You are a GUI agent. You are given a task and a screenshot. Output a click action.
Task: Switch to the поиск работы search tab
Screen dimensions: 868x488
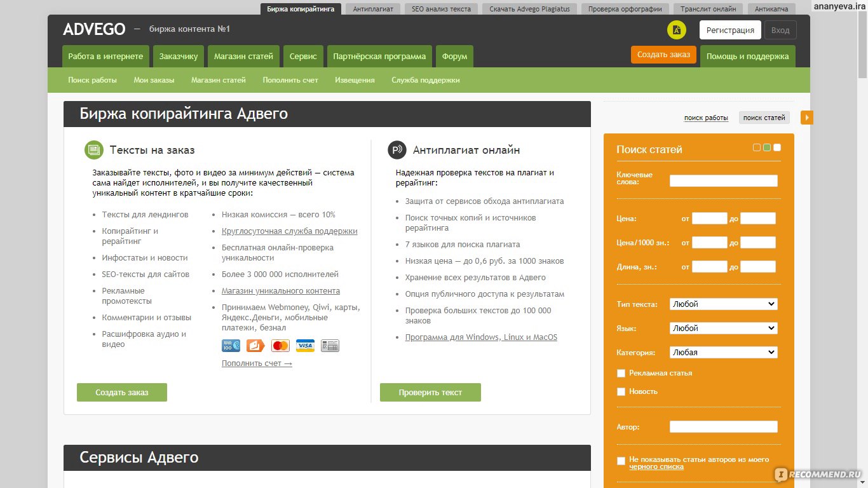coord(706,118)
